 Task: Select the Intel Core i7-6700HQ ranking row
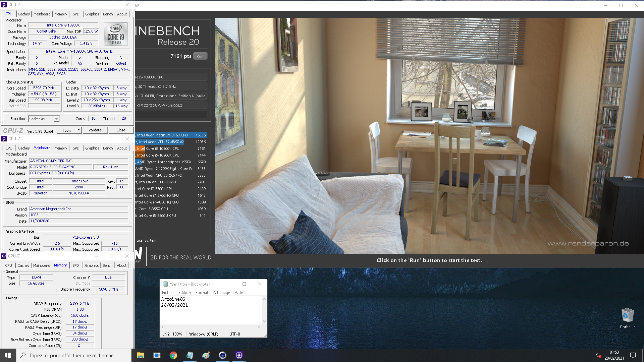(171, 195)
